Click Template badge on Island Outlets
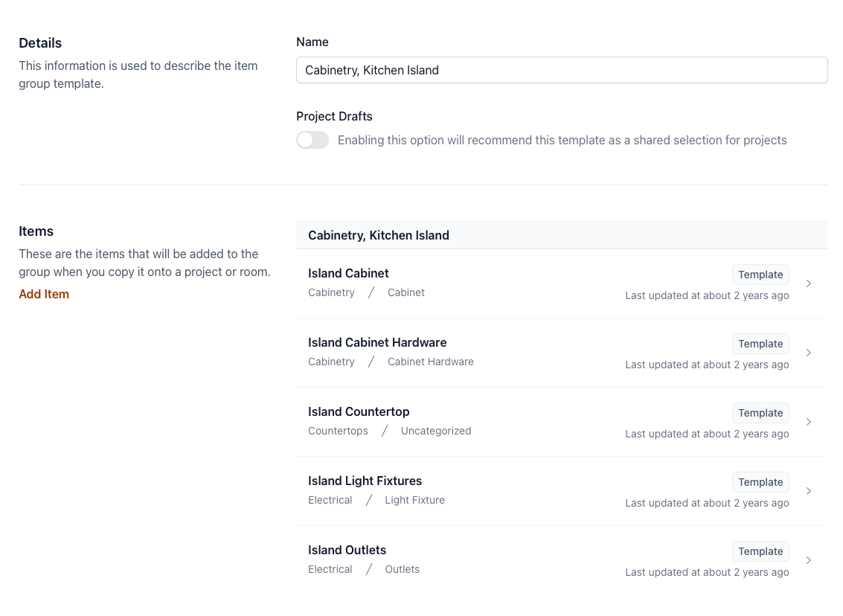This screenshot has width=843, height=616. pyautogui.click(x=760, y=551)
